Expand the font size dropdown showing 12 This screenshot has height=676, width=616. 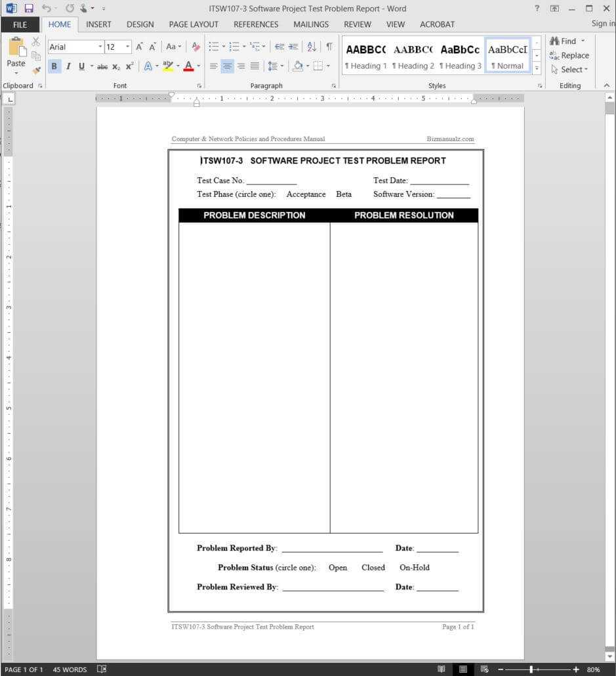(127, 47)
